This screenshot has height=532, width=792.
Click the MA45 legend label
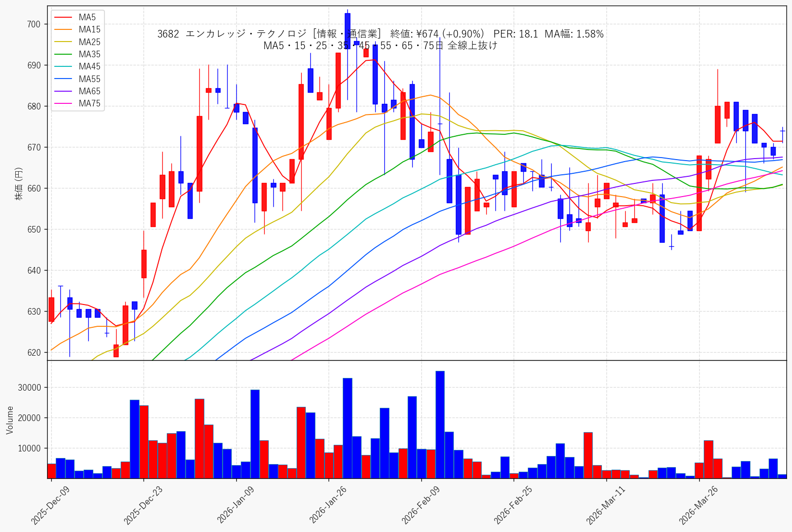[89, 66]
